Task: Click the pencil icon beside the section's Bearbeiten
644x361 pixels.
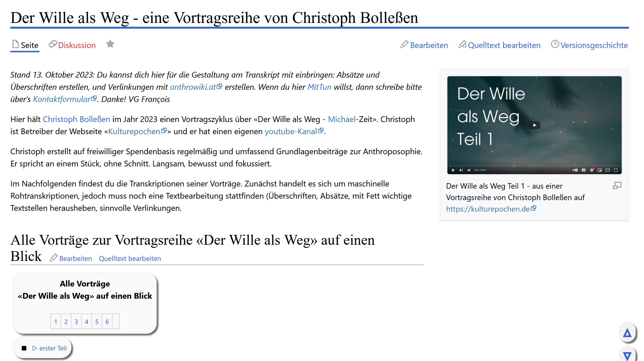Action: click(54, 258)
